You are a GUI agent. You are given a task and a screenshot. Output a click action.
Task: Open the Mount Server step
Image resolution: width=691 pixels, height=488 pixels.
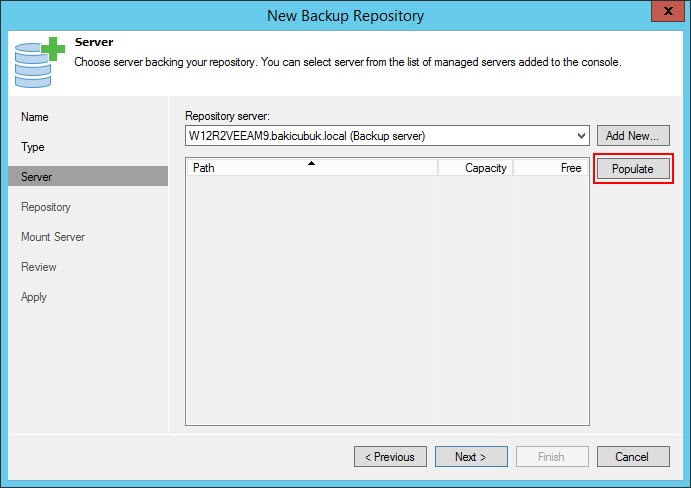tap(53, 237)
